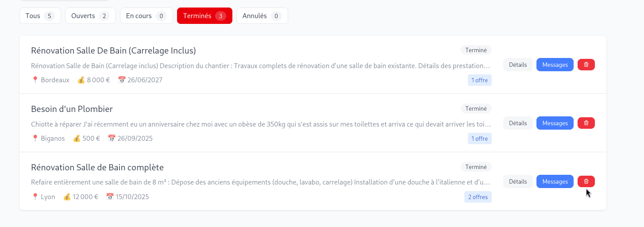Click the 1 offre badge for Biganos project
The height and width of the screenshot is (227, 644).
point(479,139)
